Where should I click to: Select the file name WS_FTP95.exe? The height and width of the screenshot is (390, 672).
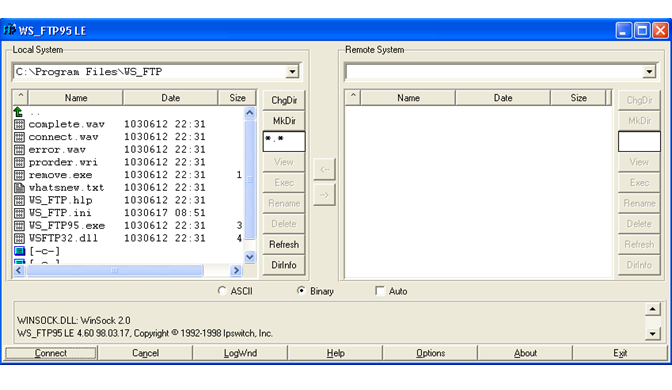[x=66, y=226]
